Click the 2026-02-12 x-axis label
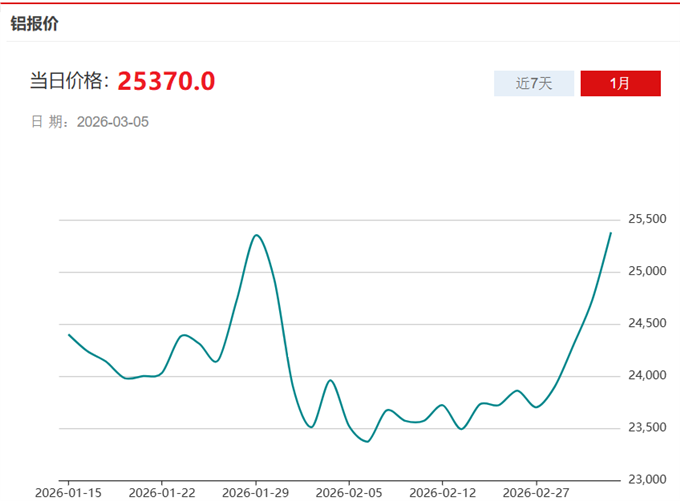Screen dimensions: 680x501 (x=443, y=492)
